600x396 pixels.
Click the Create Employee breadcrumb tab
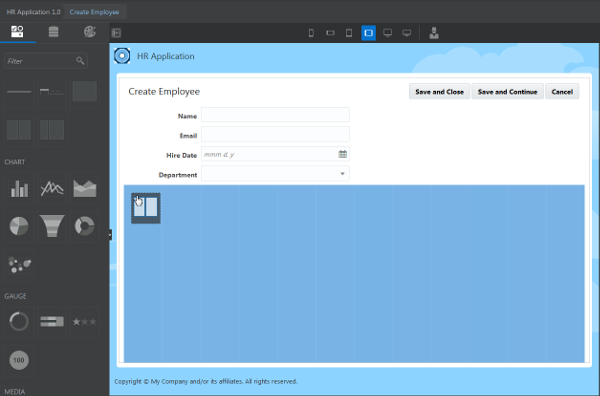point(94,12)
